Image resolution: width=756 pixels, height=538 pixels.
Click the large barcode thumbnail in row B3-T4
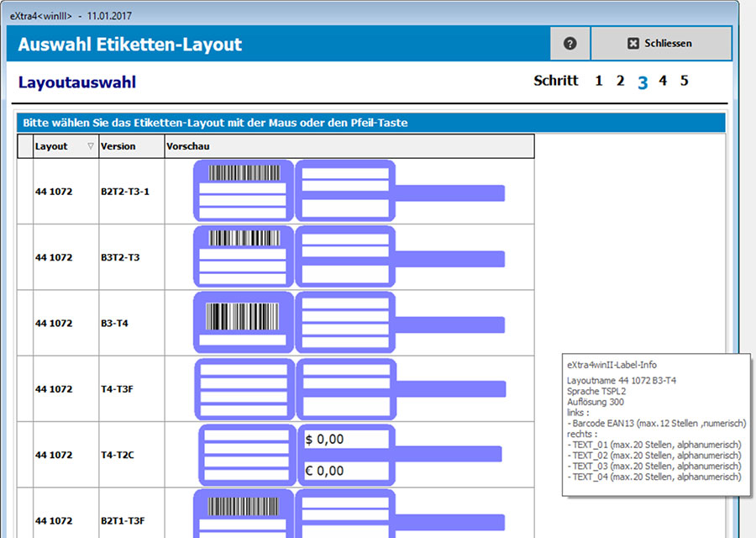(242, 323)
